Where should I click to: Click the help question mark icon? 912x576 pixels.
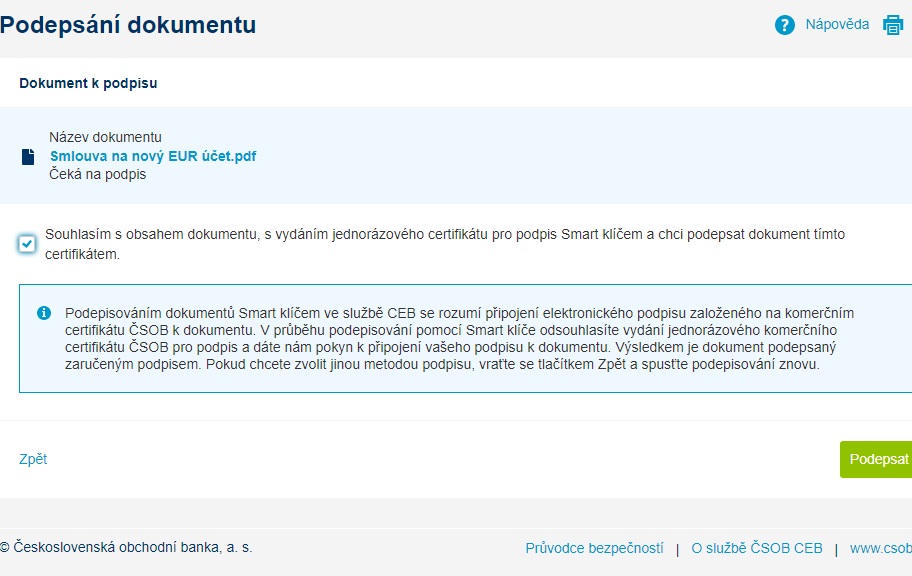[785, 25]
